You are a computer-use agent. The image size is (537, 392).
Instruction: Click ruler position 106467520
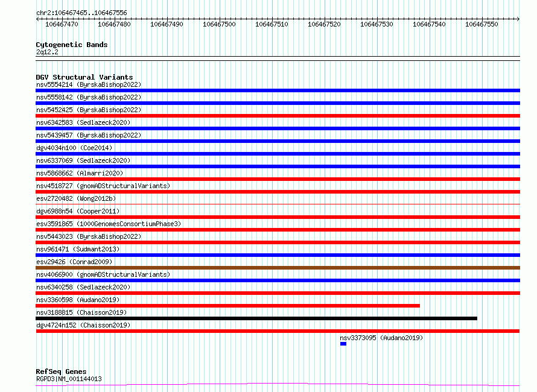point(324,24)
